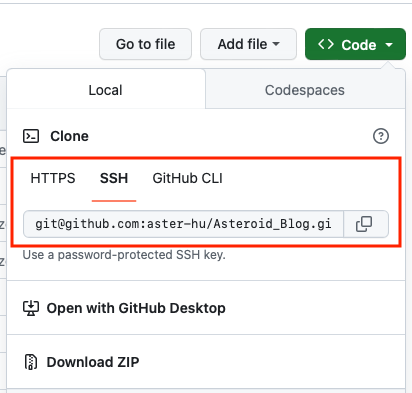412x393 pixels.
Task: Select the GitHub CLI clone option
Action: [x=187, y=178]
